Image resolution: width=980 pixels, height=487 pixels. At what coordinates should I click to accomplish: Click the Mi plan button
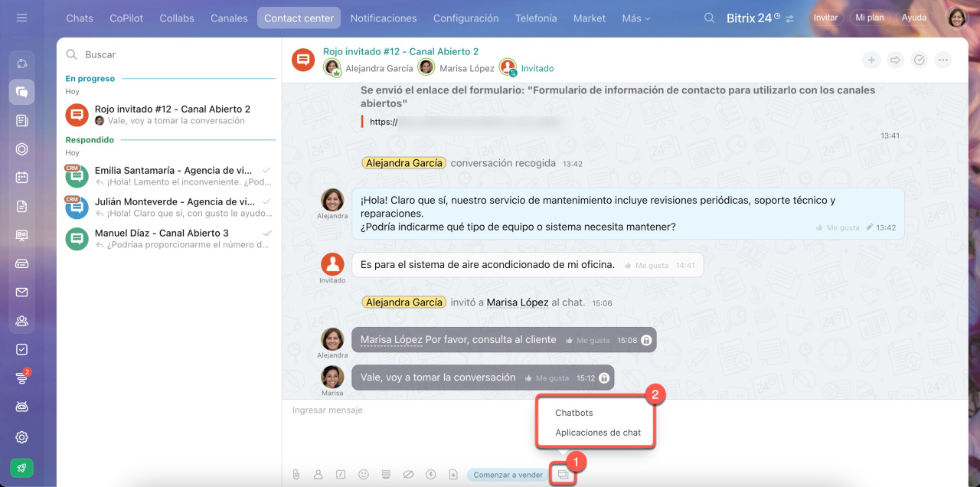[x=870, y=18]
